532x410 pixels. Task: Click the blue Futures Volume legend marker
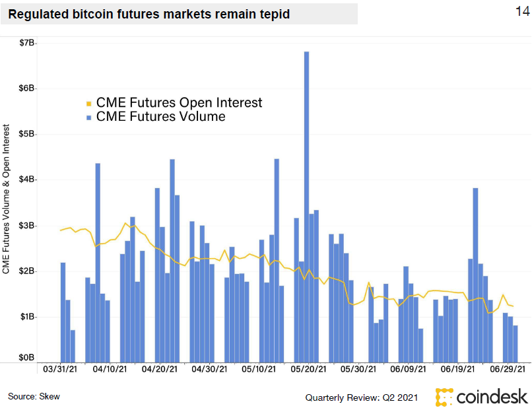coord(90,117)
